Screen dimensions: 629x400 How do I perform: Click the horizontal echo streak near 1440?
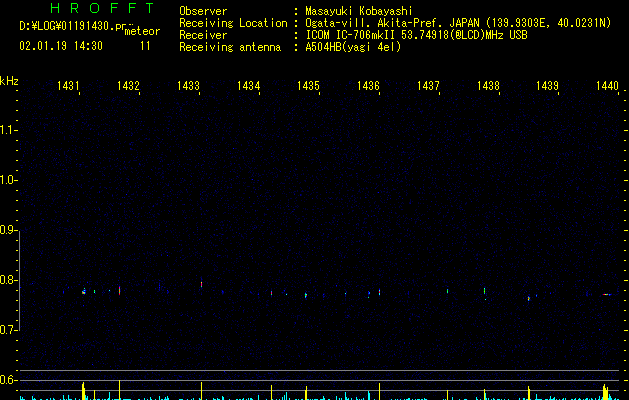pyautogui.click(x=607, y=294)
